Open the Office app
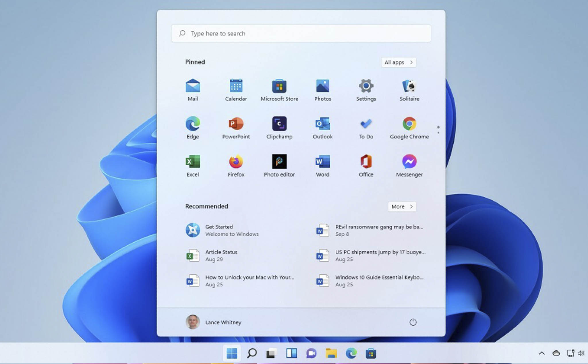 pyautogui.click(x=366, y=166)
